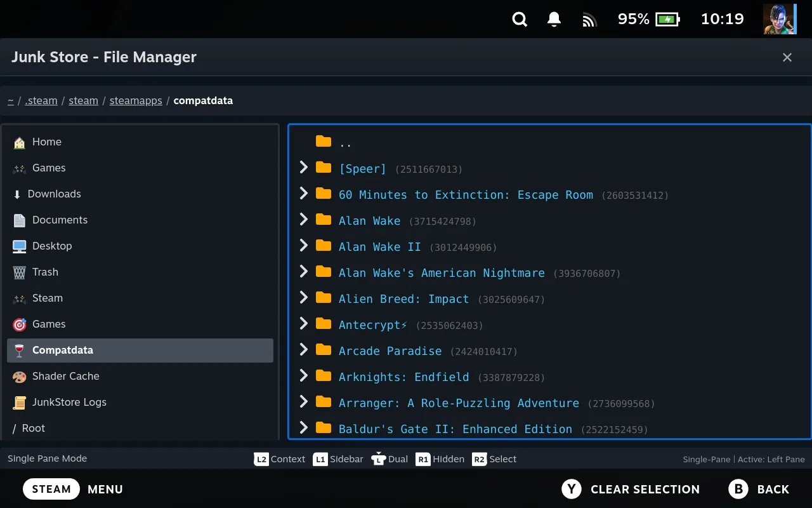Click the Alan Wake folder icon
The height and width of the screenshot is (508, 812).
pos(324,220)
